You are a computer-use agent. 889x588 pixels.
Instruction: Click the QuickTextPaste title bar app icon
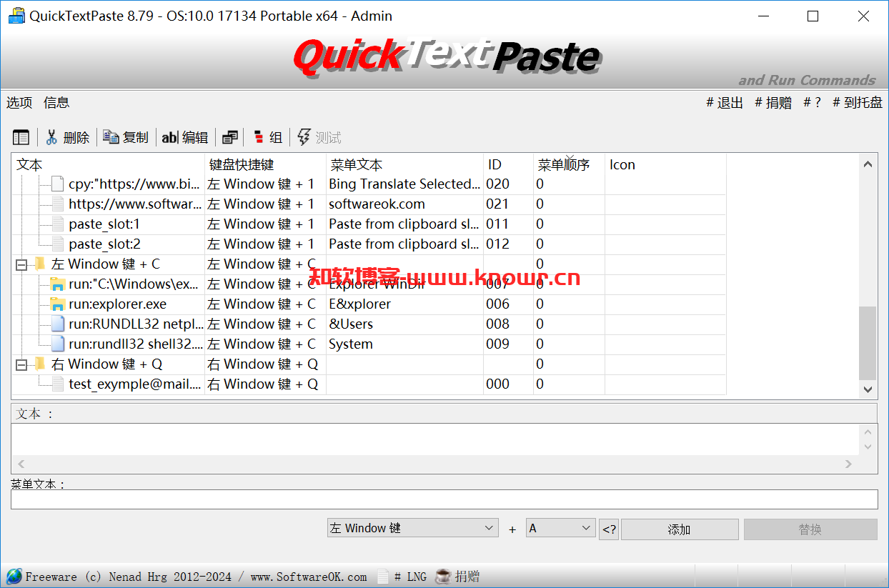click(x=16, y=16)
